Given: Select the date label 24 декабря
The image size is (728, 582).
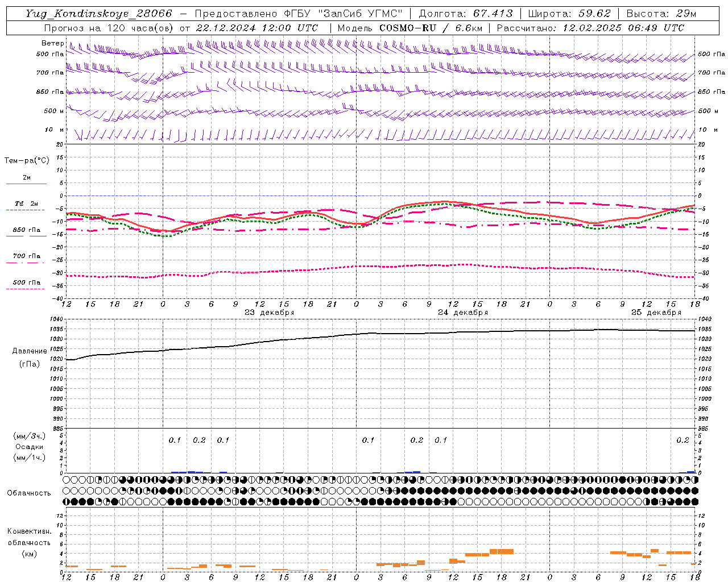Looking at the screenshot, I should [x=463, y=313].
